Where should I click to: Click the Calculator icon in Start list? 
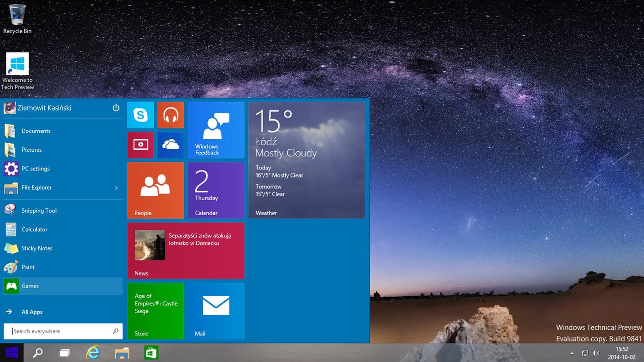[x=11, y=229]
